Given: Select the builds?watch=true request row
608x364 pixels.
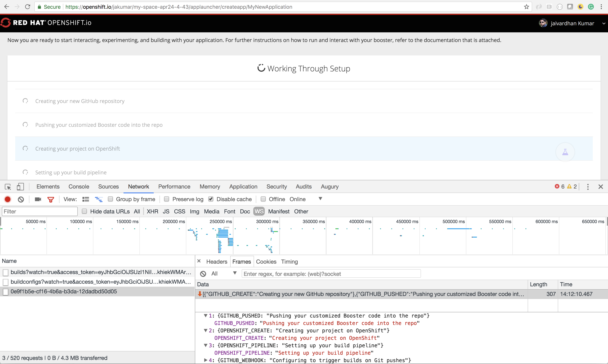Looking at the screenshot, I should [x=101, y=272].
